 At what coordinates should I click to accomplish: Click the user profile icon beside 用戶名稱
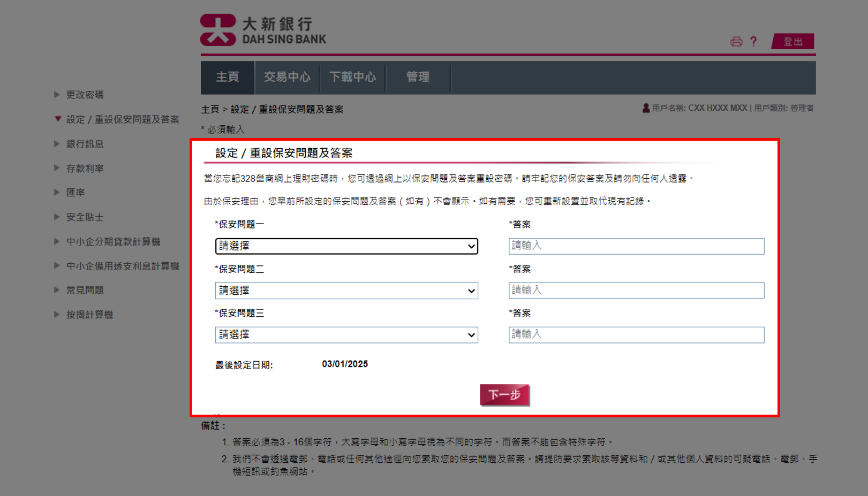point(646,108)
